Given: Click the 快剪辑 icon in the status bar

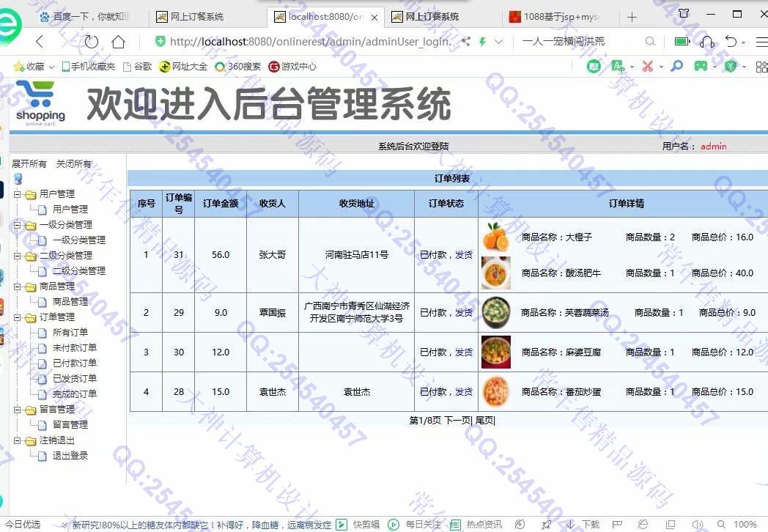Looking at the screenshot, I should tap(341, 525).
